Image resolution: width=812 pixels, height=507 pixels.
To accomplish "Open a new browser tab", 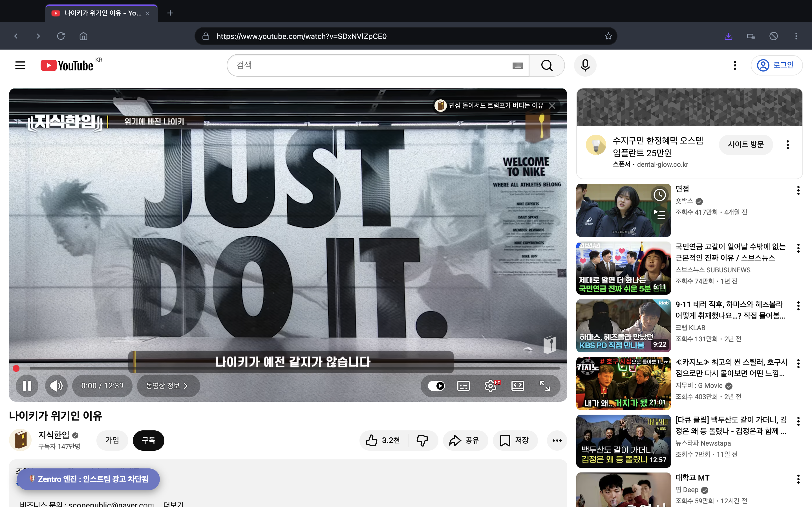I will [170, 13].
